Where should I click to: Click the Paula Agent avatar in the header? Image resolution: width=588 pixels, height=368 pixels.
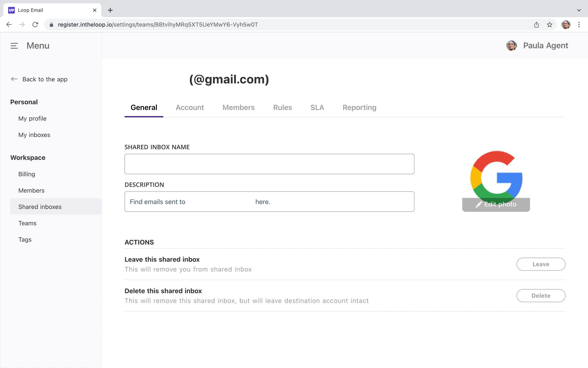click(x=511, y=45)
